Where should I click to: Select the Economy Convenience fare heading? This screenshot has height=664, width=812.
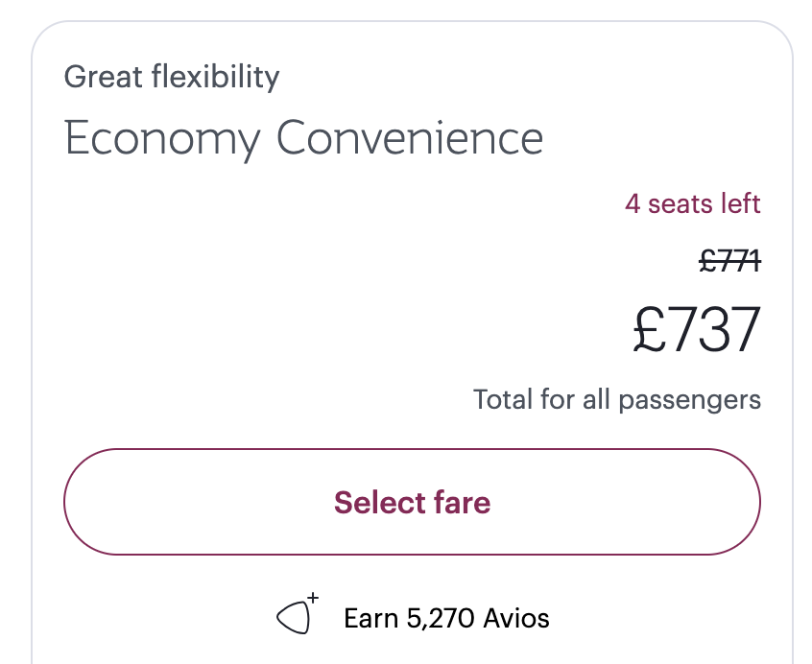tap(303, 138)
